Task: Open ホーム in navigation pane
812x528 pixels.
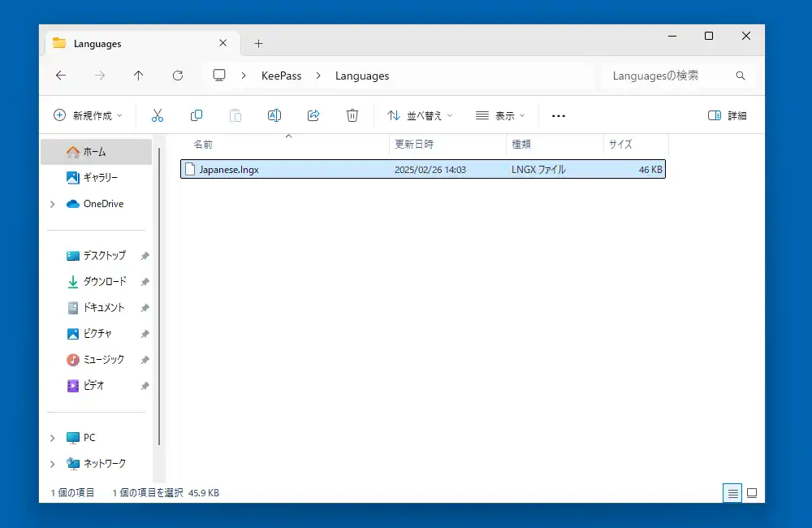Action: [x=97, y=152]
